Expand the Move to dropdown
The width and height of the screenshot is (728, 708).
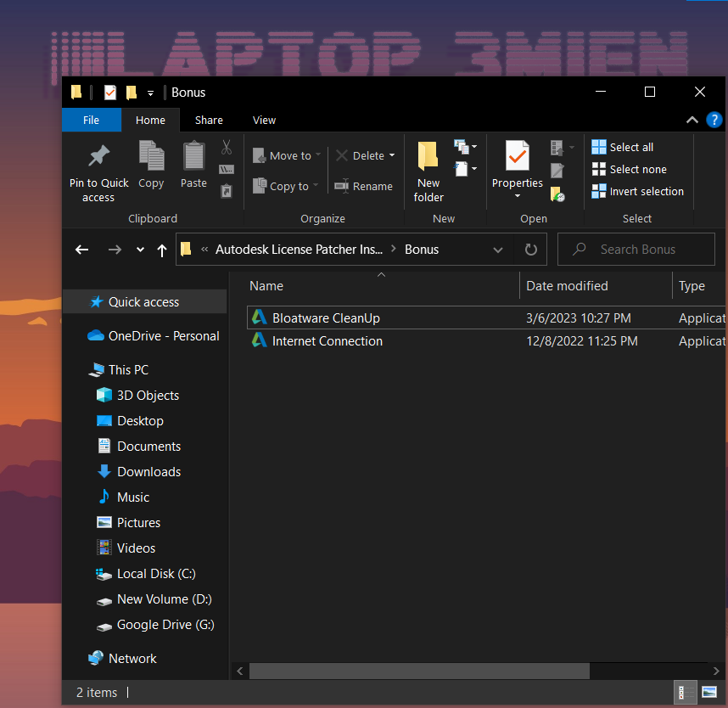point(318,155)
